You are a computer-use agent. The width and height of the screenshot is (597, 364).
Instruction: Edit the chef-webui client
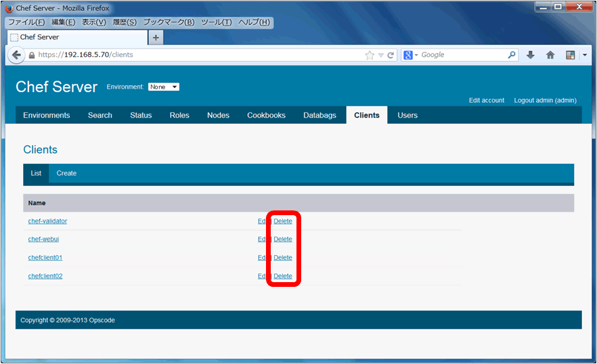coord(262,239)
